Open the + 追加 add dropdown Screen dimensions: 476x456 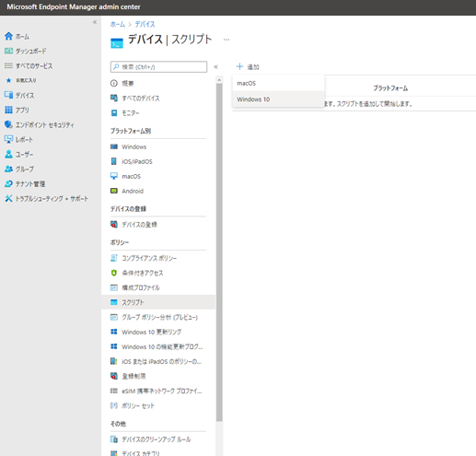[x=248, y=66]
